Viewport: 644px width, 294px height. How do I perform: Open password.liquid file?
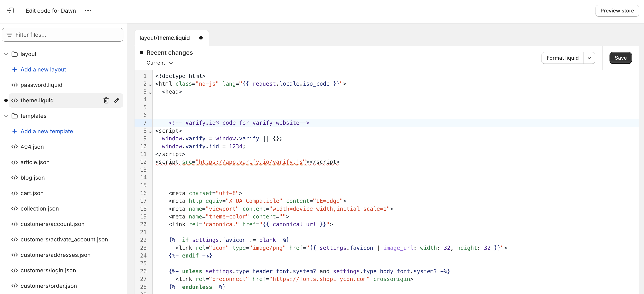(x=41, y=85)
